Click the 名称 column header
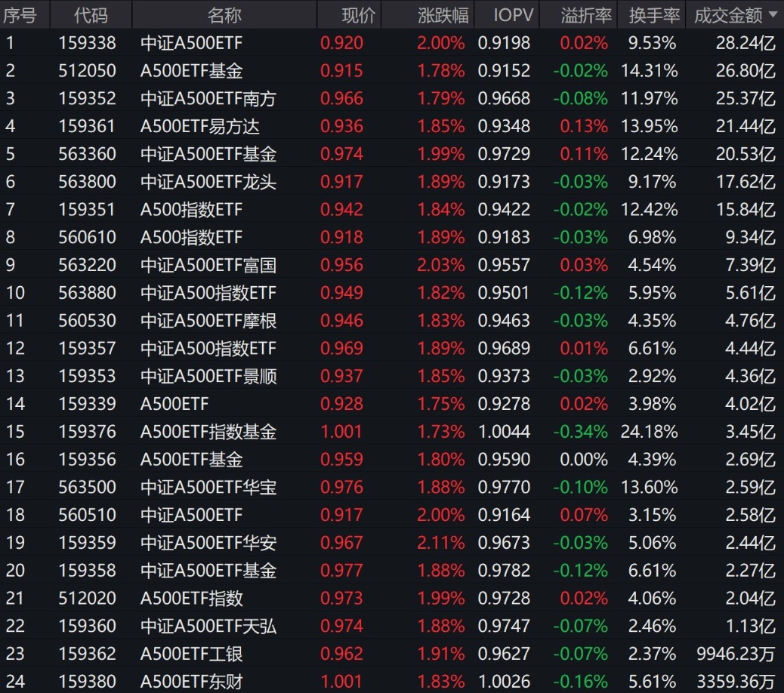 pos(224,15)
